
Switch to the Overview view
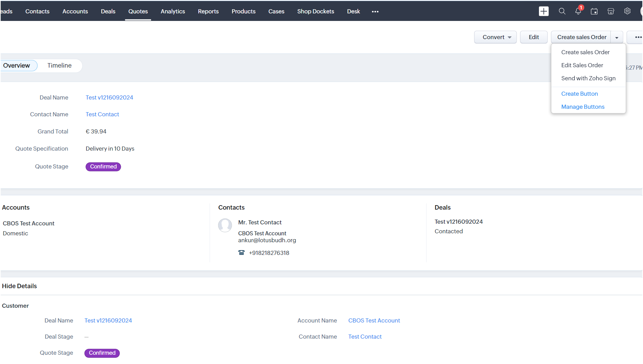[16, 66]
